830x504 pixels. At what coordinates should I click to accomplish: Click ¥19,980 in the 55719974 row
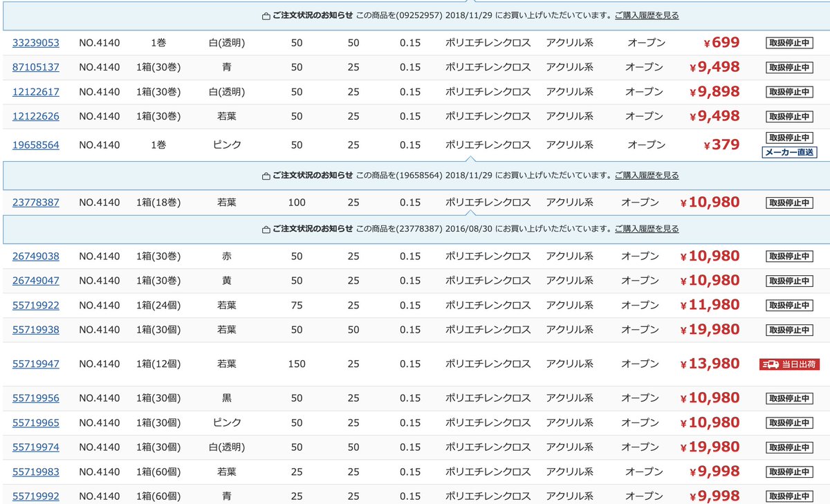click(x=710, y=447)
